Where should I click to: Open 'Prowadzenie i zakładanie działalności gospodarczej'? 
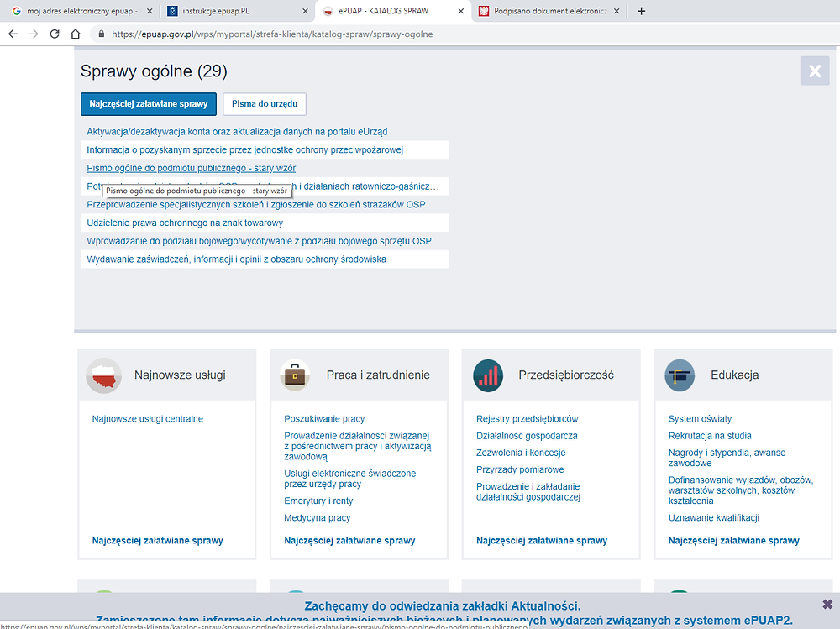click(528, 492)
